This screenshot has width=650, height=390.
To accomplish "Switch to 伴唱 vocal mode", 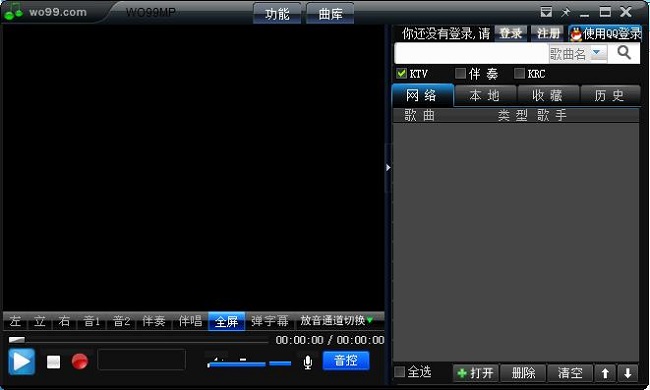I will (x=190, y=321).
